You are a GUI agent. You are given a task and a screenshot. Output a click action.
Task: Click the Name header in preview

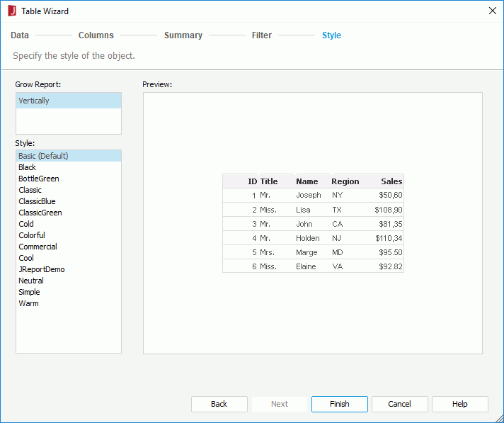[x=307, y=181]
